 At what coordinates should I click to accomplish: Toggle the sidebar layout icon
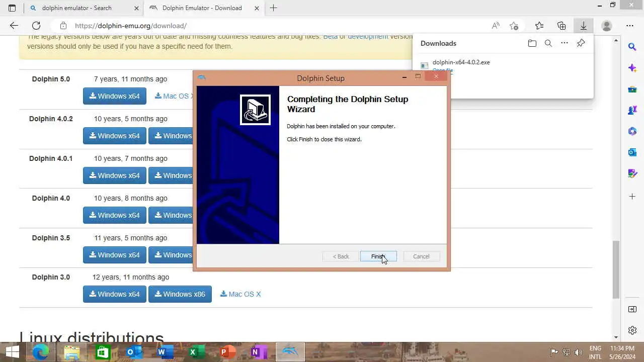632,309
